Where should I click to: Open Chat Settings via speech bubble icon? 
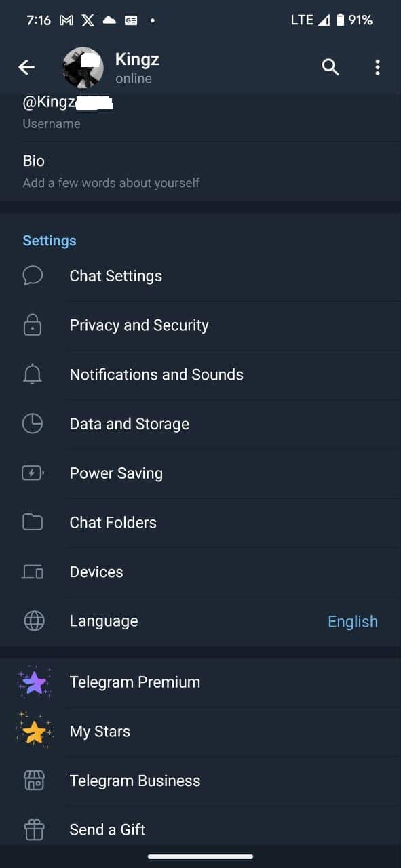pos(33,275)
